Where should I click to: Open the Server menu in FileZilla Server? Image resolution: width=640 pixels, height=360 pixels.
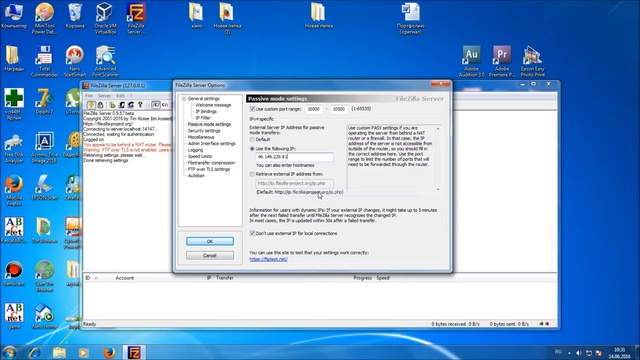click(x=104, y=96)
